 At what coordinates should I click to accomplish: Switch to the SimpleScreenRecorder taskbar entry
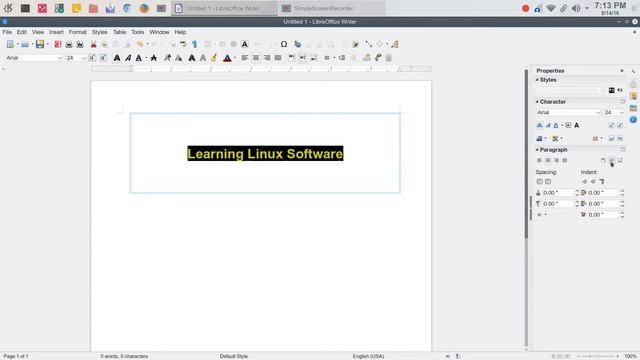click(x=331, y=8)
